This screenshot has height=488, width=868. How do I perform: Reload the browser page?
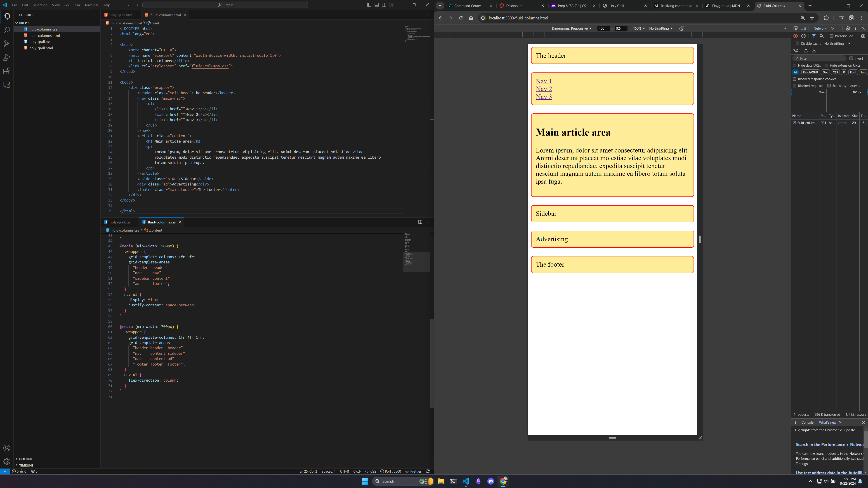point(461,18)
